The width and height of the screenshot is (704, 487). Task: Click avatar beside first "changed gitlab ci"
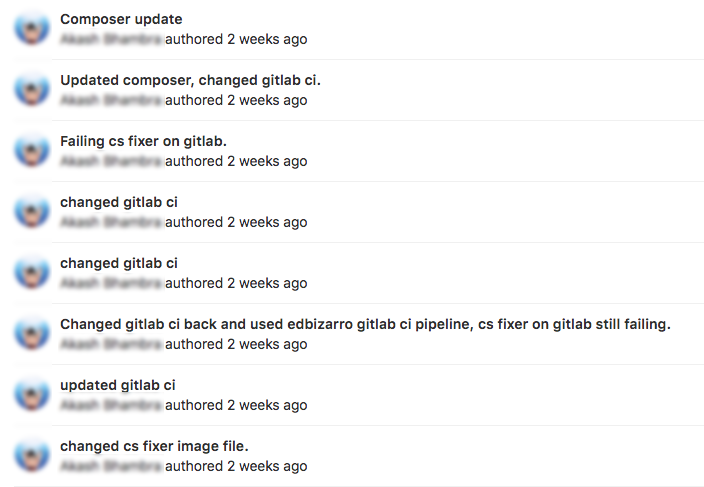[x=32, y=212]
